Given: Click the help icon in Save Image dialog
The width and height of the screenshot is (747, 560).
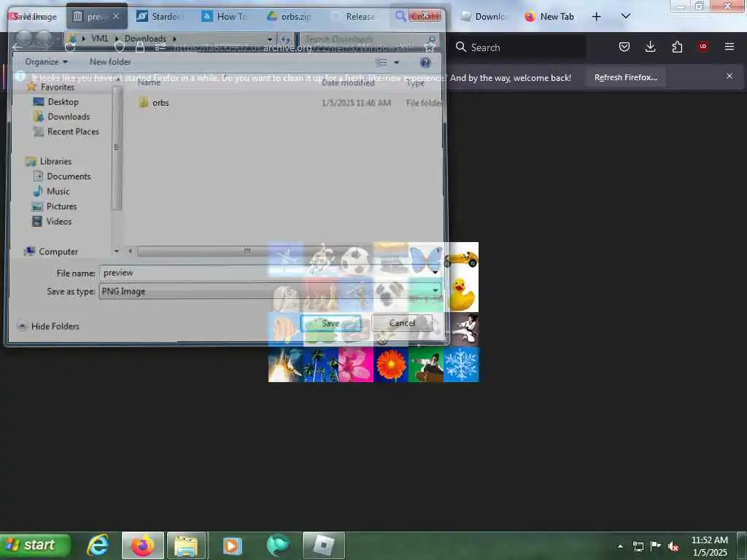Looking at the screenshot, I should point(425,62).
